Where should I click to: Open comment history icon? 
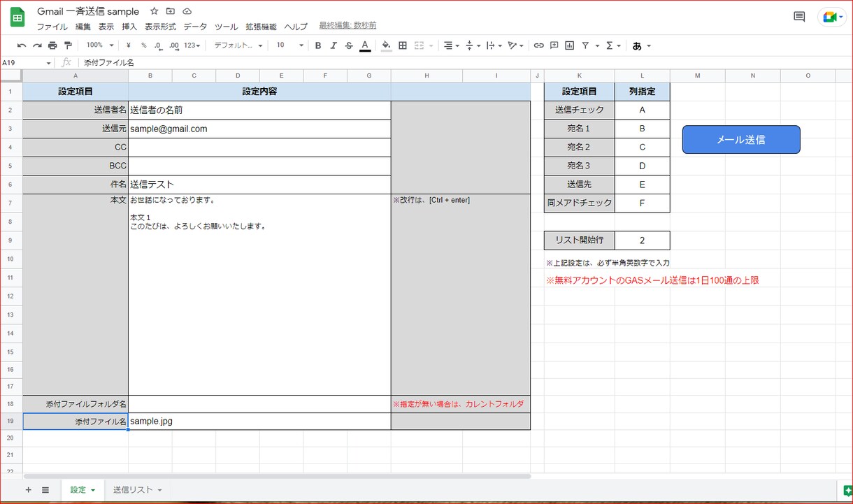tap(799, 17)
